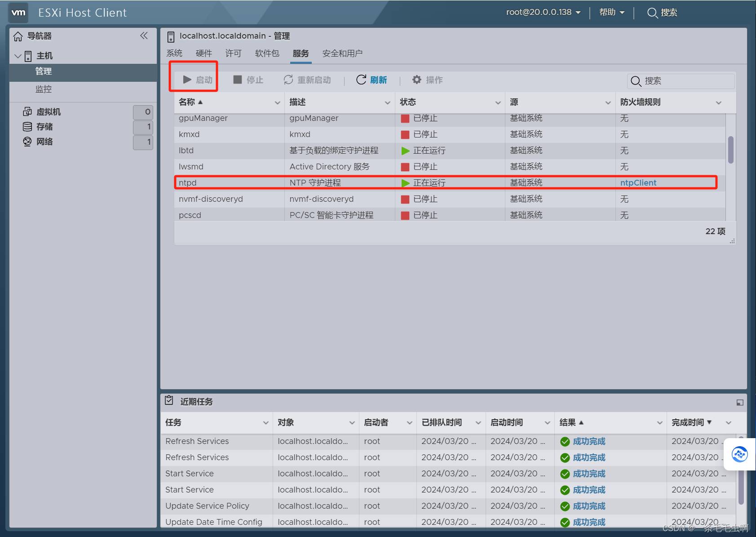This screenshot has width=756, height=537.
Task: Switch to the Software Packages tab
Action: point(267,53)
